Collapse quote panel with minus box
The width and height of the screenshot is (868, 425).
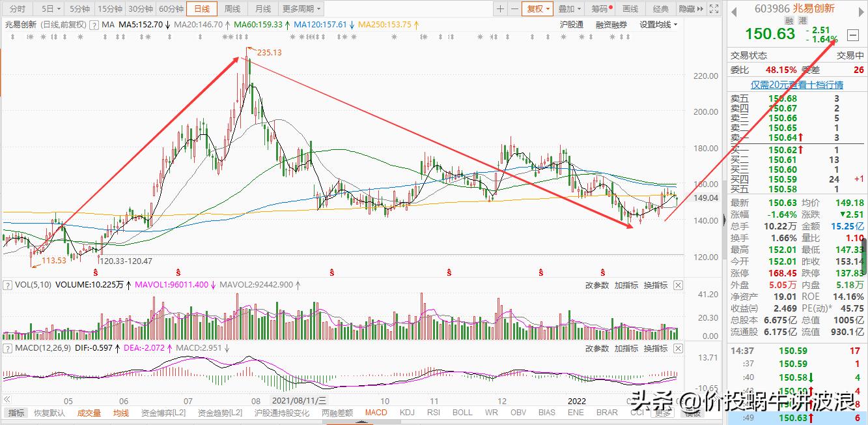pyautogui.click(x=853, y=34)
